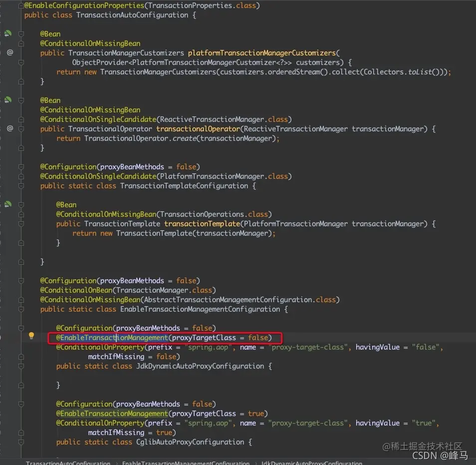Viewport: 476px width, 465px height.
Task: Select JdkDynamicAutoProxyConfiguration breadcrumb
Action: click(312, 463)
